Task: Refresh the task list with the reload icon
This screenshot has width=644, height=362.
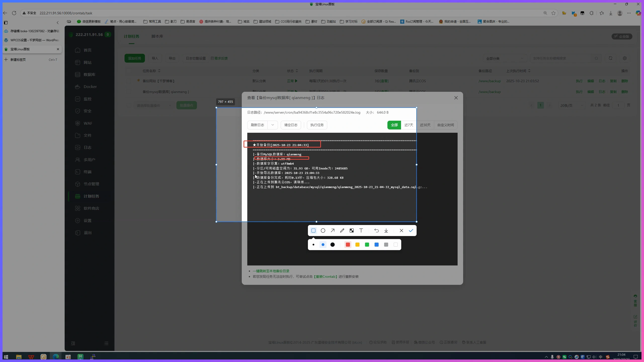Action: (611, 58)
